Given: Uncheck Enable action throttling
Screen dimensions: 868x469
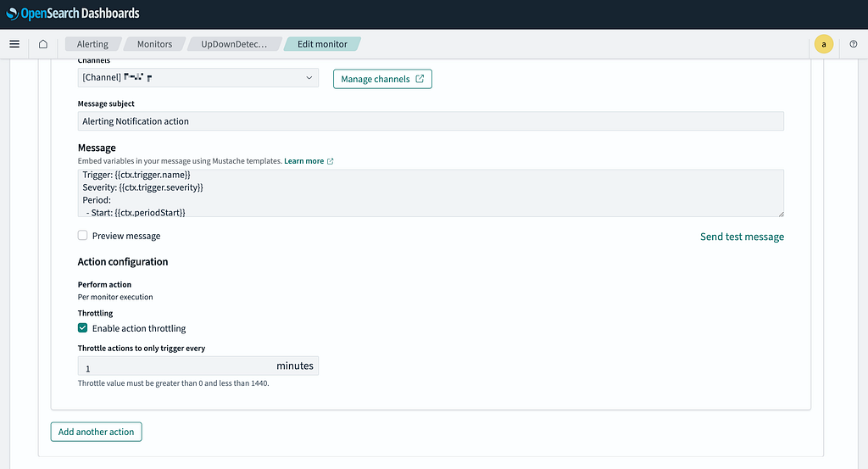Looking at the screenshot, I should point(82,328).
